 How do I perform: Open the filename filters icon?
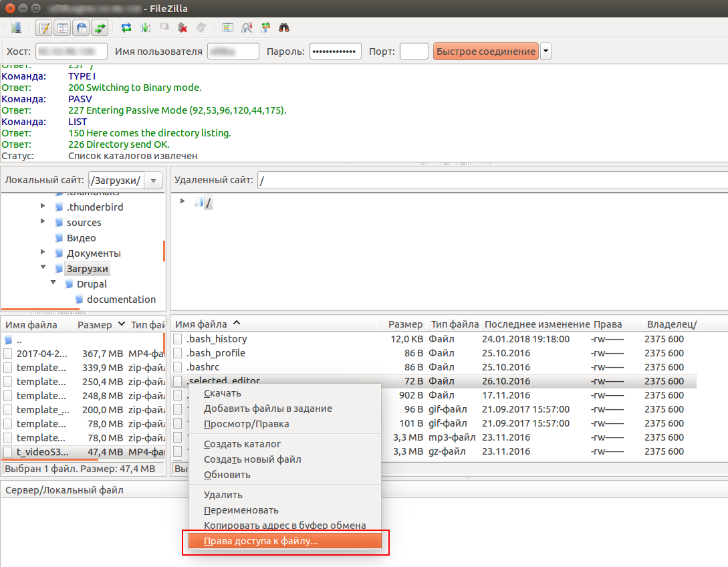tap(228, 28)
